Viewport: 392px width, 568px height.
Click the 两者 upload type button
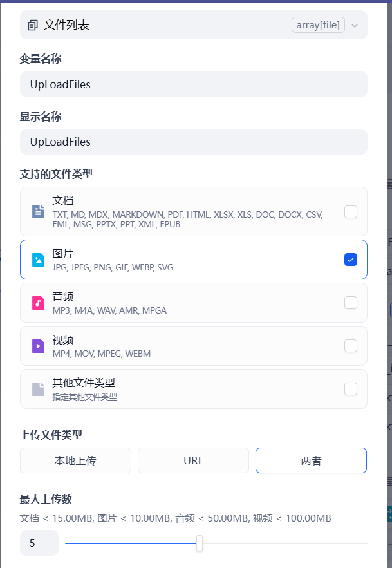coord(311,460)
